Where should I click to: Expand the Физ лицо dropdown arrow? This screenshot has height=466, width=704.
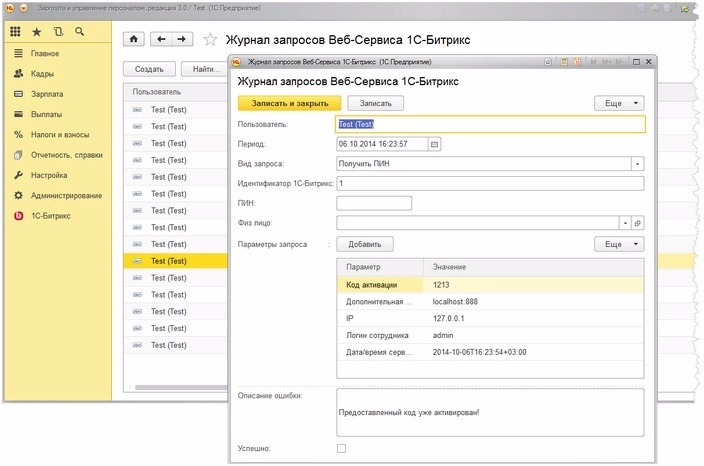coord(626,223)
